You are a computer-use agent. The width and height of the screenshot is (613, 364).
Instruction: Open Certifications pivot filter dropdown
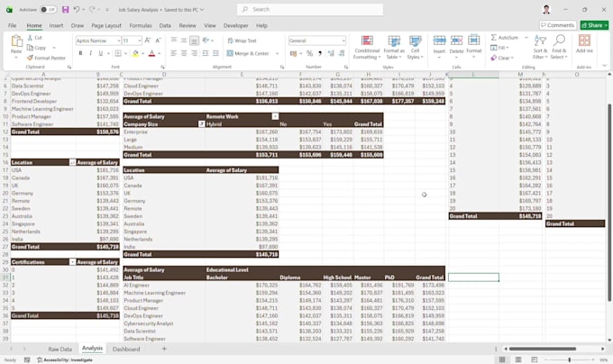72,262
